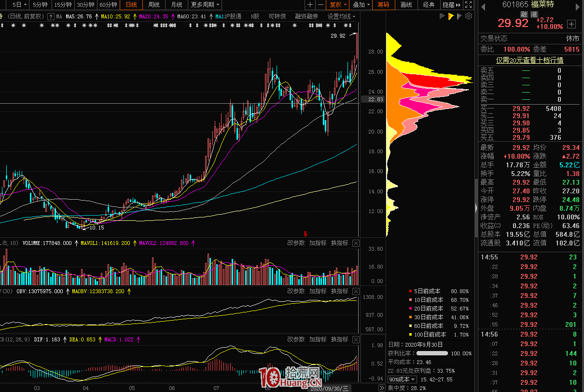Select the yellow flame chip distribution icon
The width and height of the screenshot is (584, 392).
pos(451,16)
